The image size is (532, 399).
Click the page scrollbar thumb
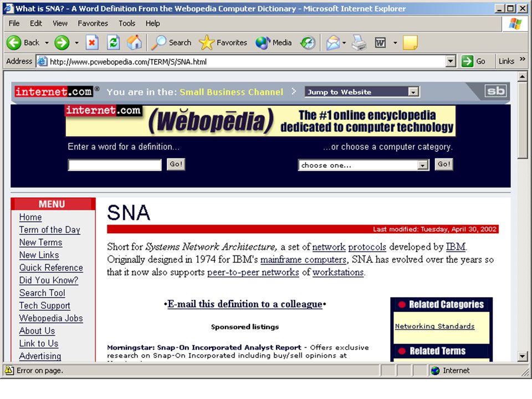click(522, 120)
